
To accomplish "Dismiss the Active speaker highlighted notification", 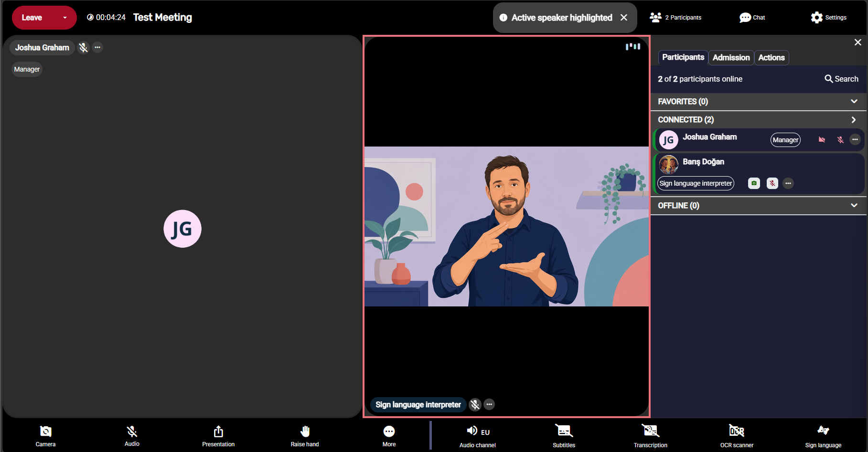I will [x=624, y=18].
